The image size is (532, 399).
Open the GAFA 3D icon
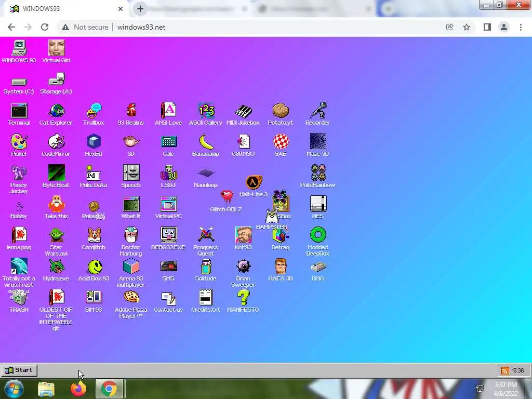click(281, 267)
